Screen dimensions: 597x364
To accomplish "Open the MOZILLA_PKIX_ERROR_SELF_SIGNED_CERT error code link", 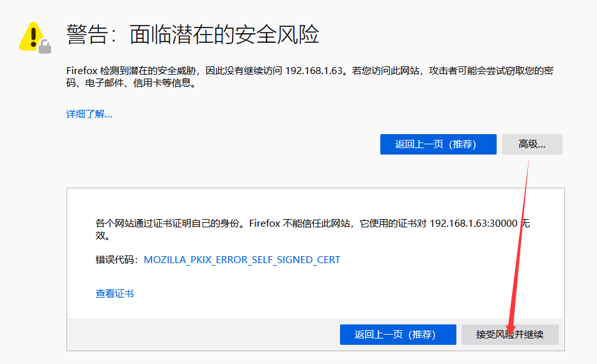I will pyautogui.click(x=242, y=260).
